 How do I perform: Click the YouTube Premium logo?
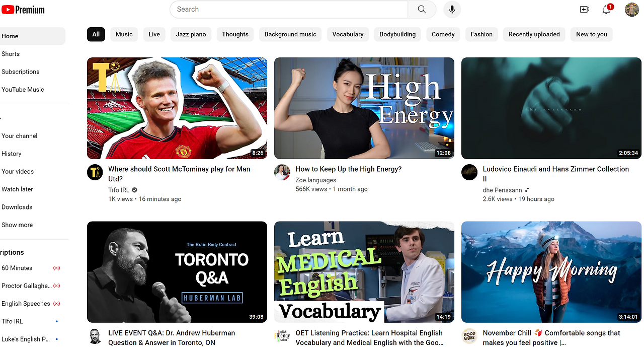coord(23,10)
